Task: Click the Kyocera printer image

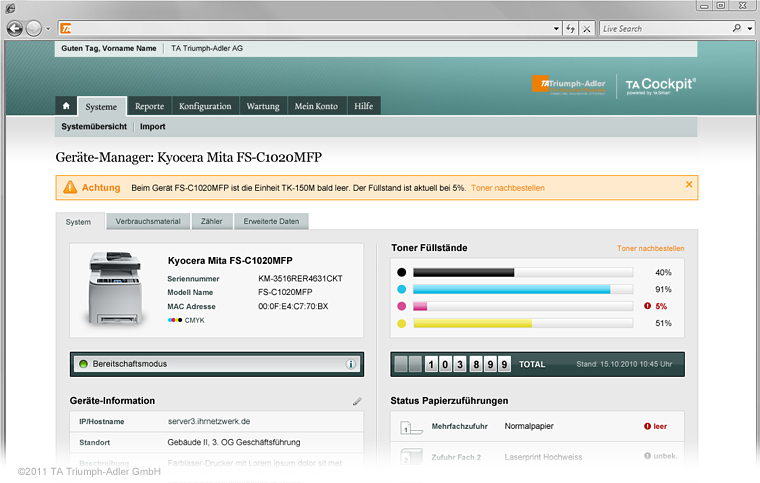Action: point(116,288)
